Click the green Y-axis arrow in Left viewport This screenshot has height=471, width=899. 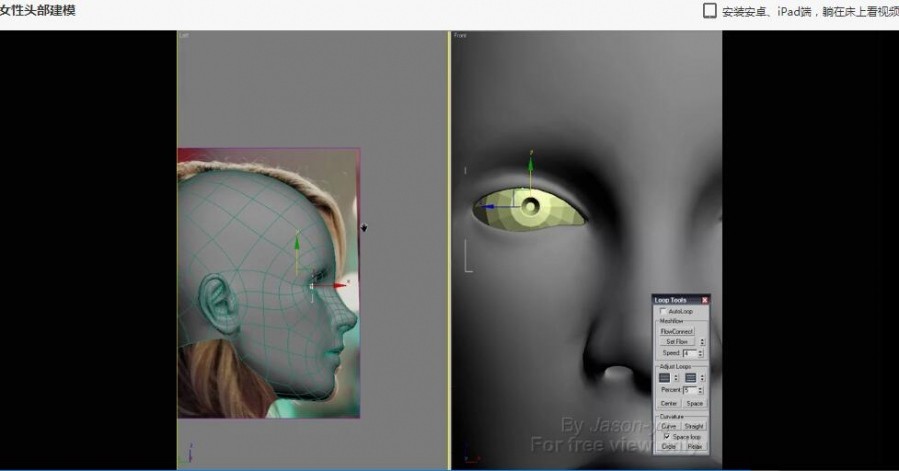[297, 242]
